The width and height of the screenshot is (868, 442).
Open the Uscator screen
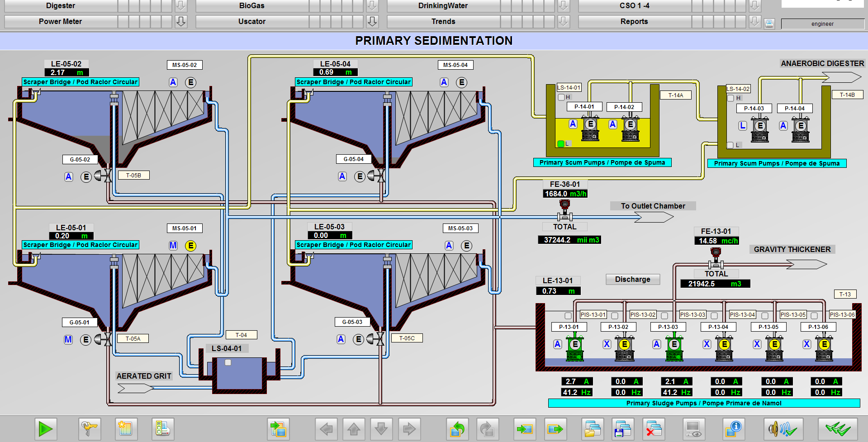[x=252, y=21]
